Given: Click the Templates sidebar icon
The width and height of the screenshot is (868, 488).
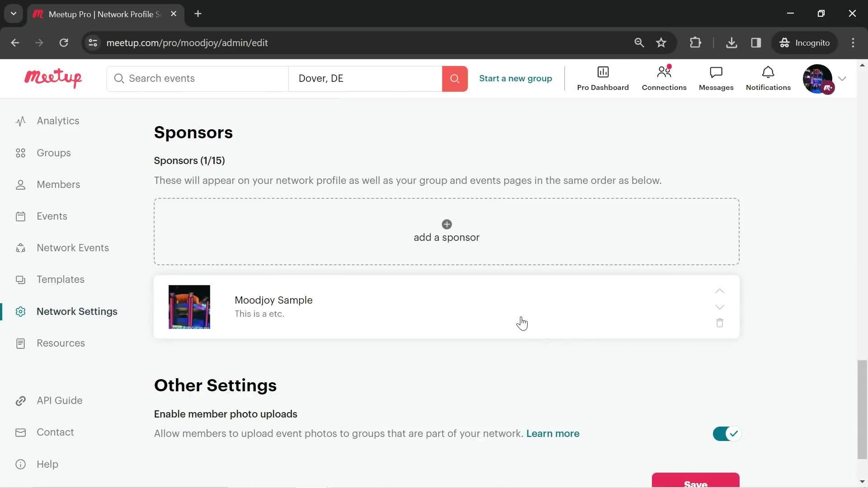Looking at the screenshot, I should pos(20,279).
